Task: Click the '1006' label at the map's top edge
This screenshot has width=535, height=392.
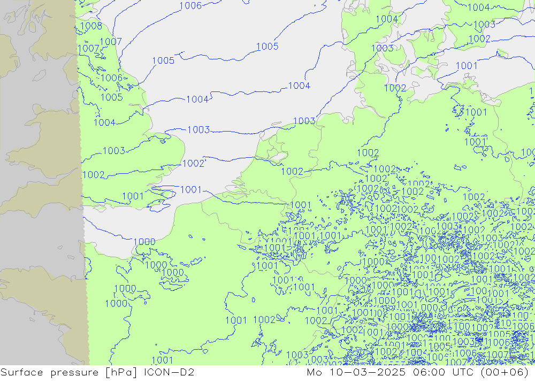Action: click(x=190, y=5)
